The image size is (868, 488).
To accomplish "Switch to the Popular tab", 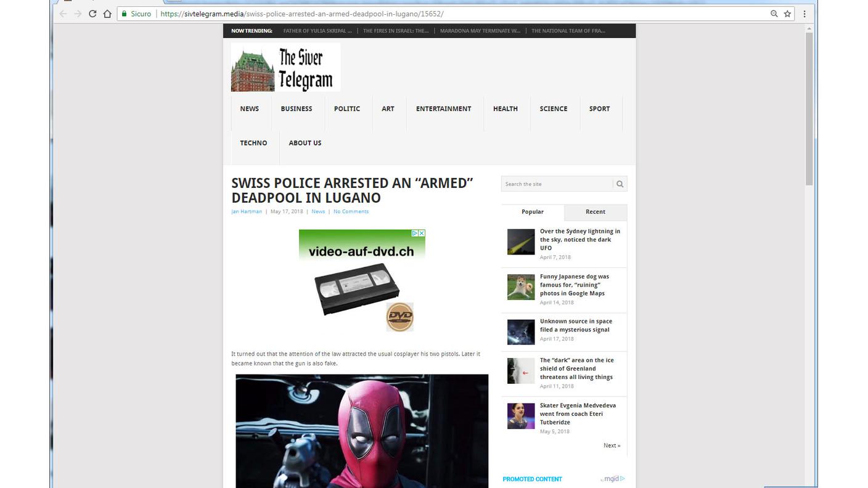I will pos(533,212).
